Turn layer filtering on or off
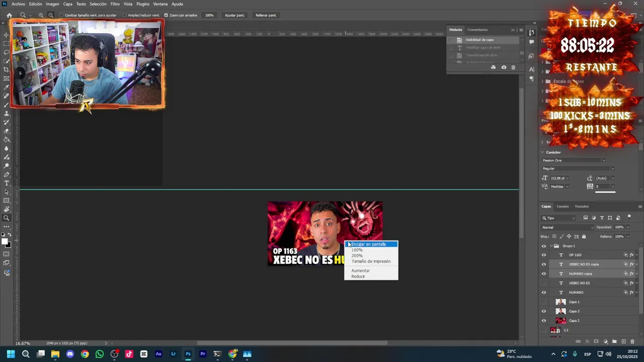The height and width of the screenshot is (362, 644). point(629,217)
